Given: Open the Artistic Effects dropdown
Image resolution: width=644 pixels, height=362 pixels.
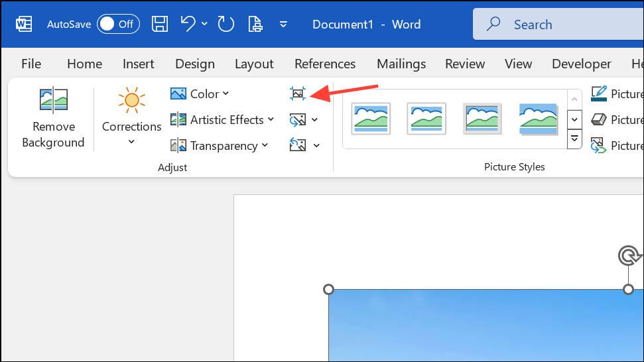Looking at the screenshot, I should click(x=222, y=120).
